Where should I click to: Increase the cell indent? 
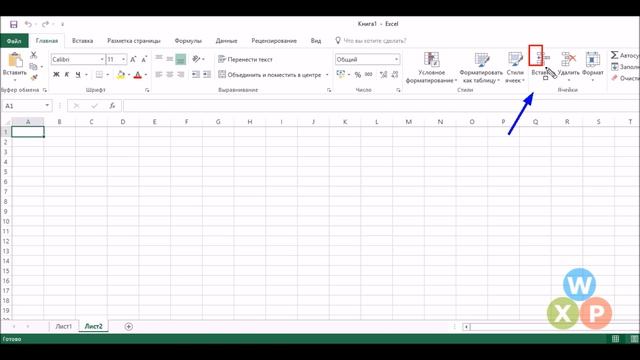207,75
